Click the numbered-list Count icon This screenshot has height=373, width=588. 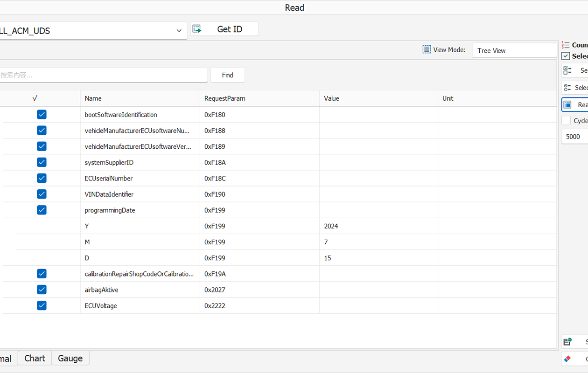pos(566,45)
